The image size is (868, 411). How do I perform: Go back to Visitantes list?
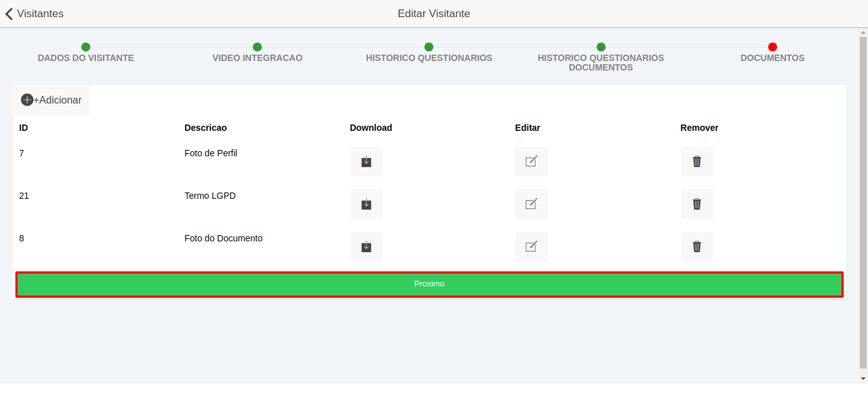click(35, 13)
